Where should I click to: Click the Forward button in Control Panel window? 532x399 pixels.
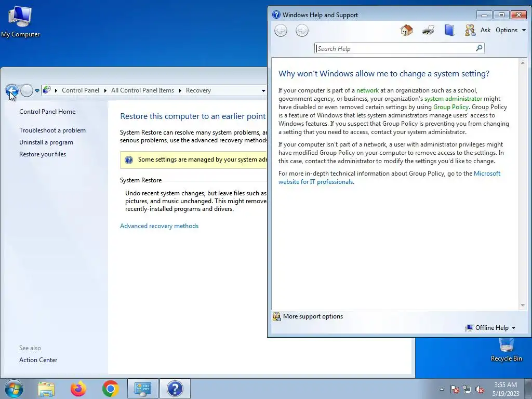(26, 90)
